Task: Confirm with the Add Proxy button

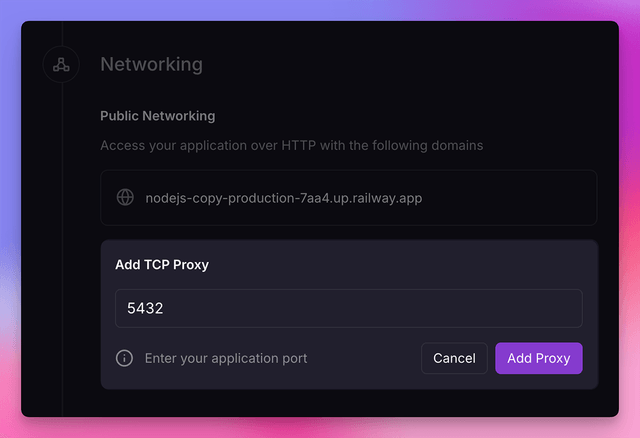Action: tap(538, 358)
